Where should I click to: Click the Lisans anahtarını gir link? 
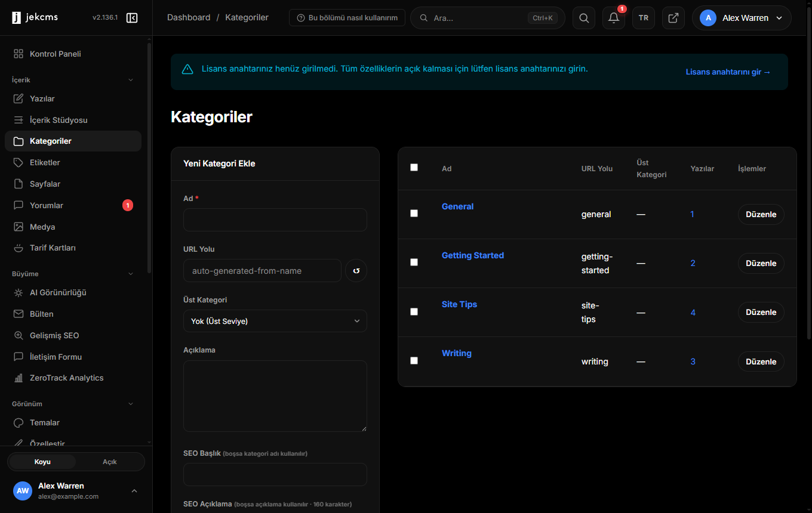[728, 72]
